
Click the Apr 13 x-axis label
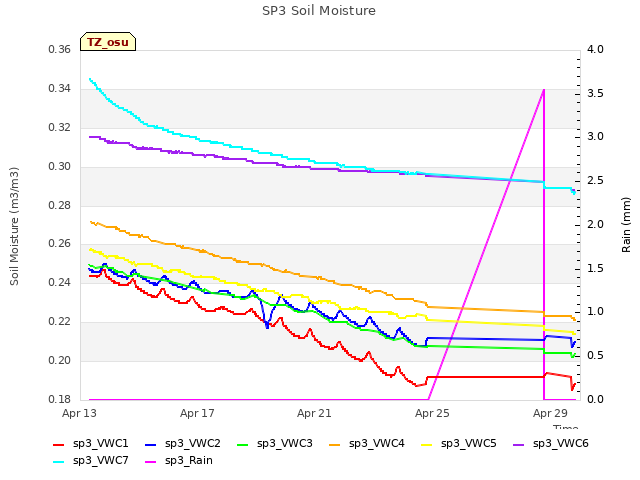click(x=79, y=413)
